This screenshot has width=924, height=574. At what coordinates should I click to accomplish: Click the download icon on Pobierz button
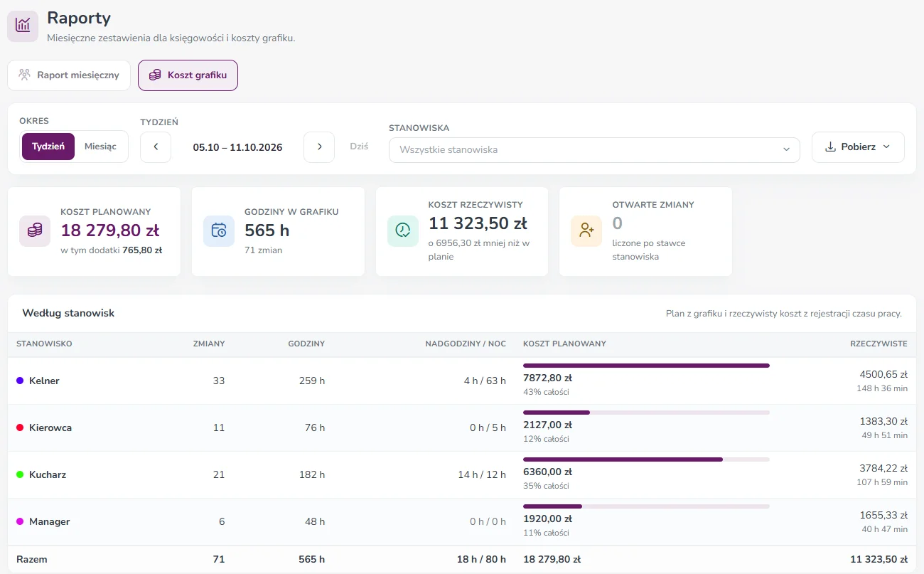coord(830,147)
